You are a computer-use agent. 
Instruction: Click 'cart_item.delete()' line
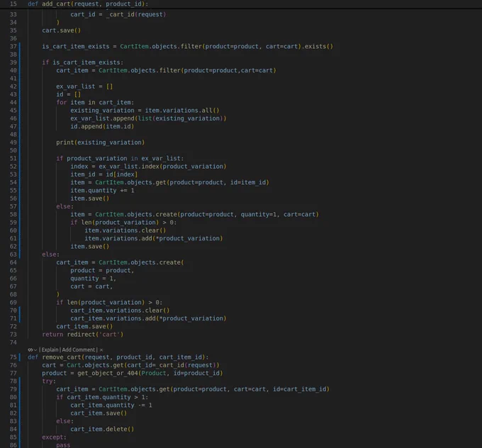102,429
